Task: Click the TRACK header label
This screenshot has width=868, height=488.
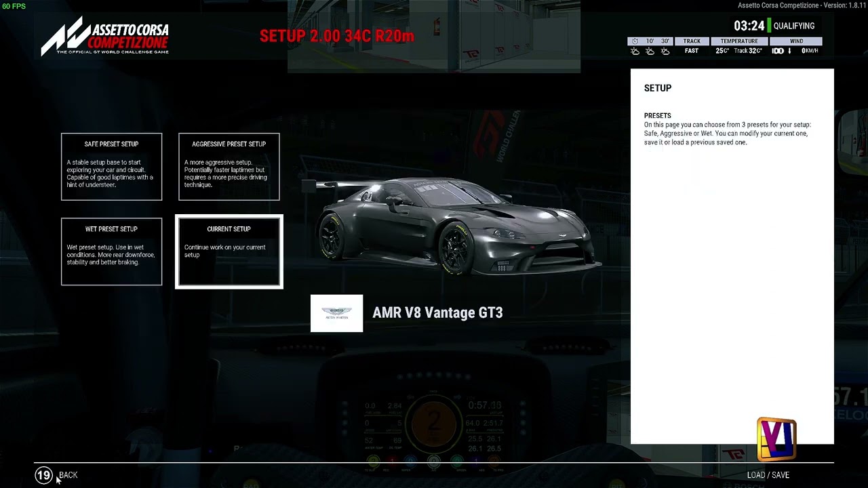Action: [x=692, y=41]
